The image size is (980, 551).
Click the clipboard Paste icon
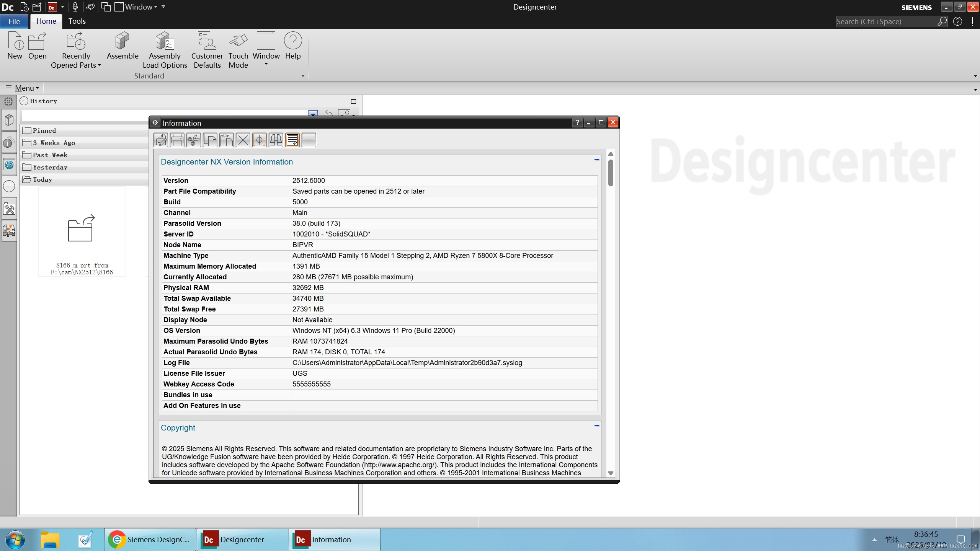[x=227, y=140]
